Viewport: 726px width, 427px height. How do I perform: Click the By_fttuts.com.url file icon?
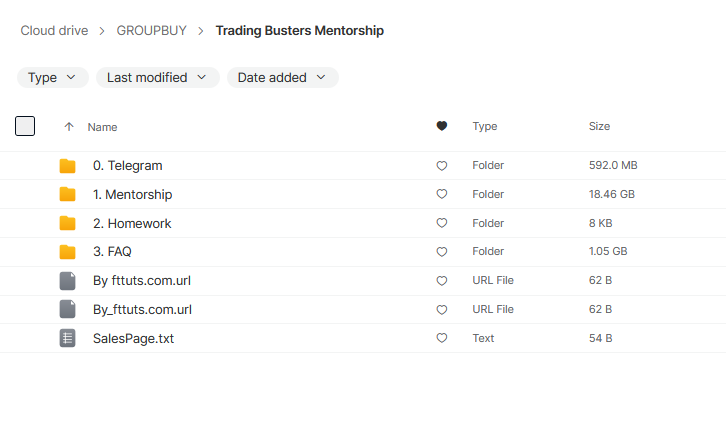pos(68,309)
